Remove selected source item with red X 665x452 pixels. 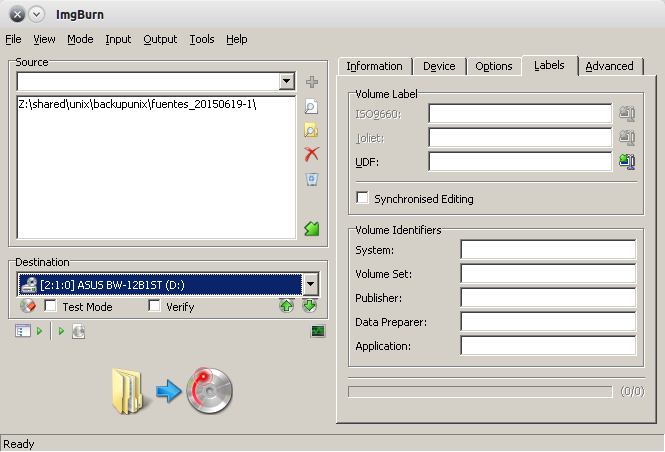tap(311, 154)
